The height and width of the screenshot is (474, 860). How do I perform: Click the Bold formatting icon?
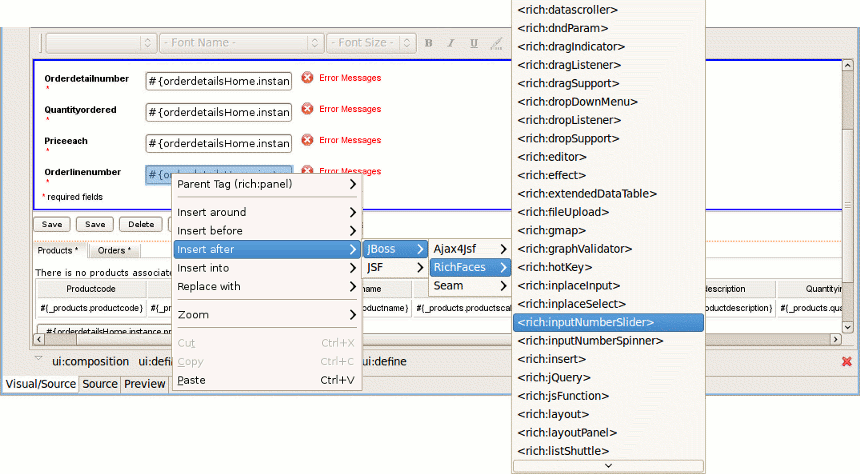click(429, 43)
